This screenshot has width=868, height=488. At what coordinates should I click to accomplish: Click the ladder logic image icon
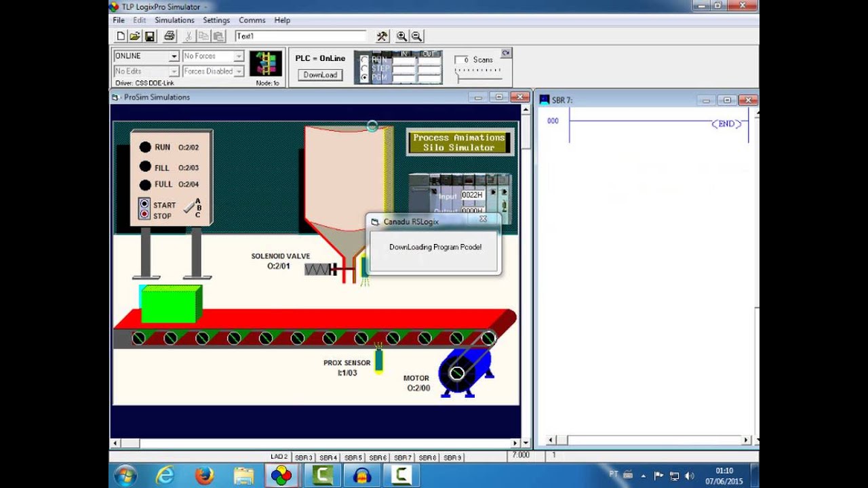tap(266, 63)
